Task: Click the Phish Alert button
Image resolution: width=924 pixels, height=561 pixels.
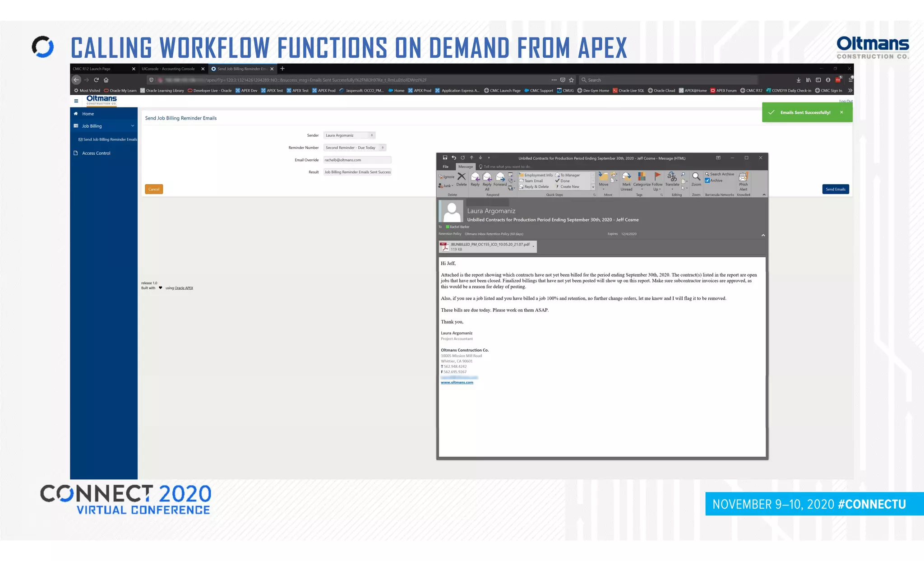Action: click(744, 181)
